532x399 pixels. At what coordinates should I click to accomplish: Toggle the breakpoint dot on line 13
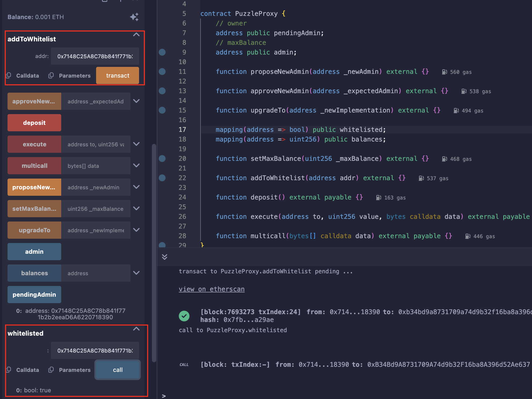pyautogui.click(x=162, y=91)
